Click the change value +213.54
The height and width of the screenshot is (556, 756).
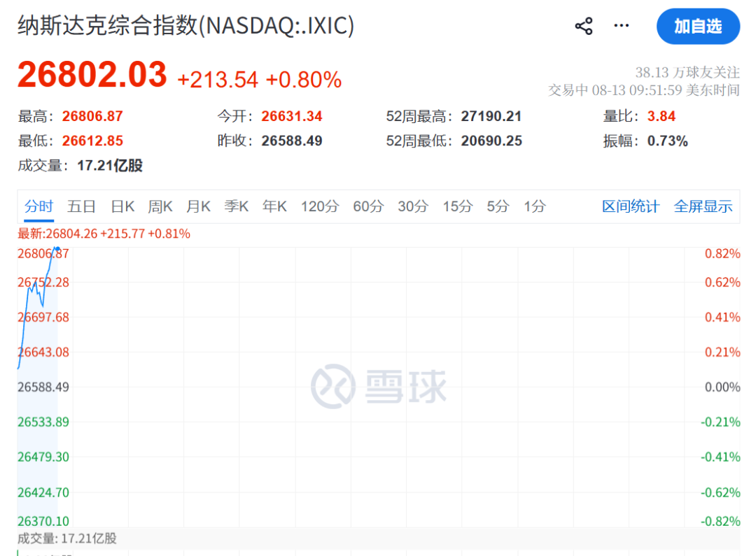[218, 80]
